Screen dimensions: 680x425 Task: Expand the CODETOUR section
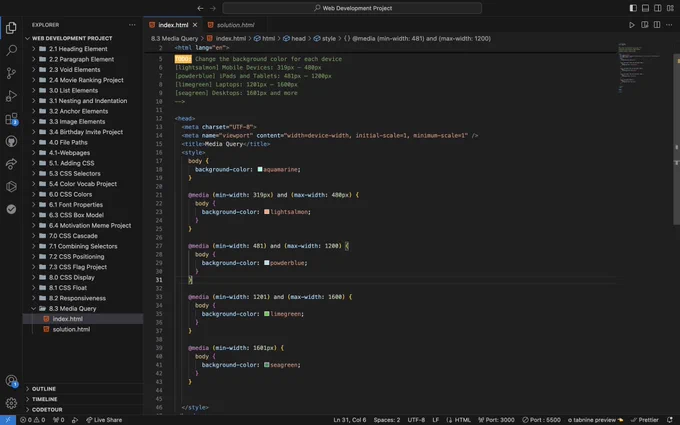[83, 409]
